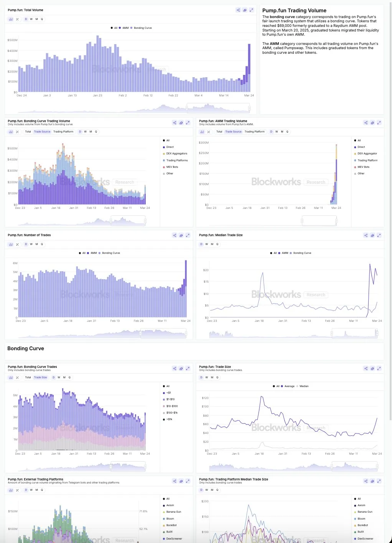Toggle the $10-$100 series in Bonding Curve Trades
This screenshot has width=392, height=543.
pos(171,406)
